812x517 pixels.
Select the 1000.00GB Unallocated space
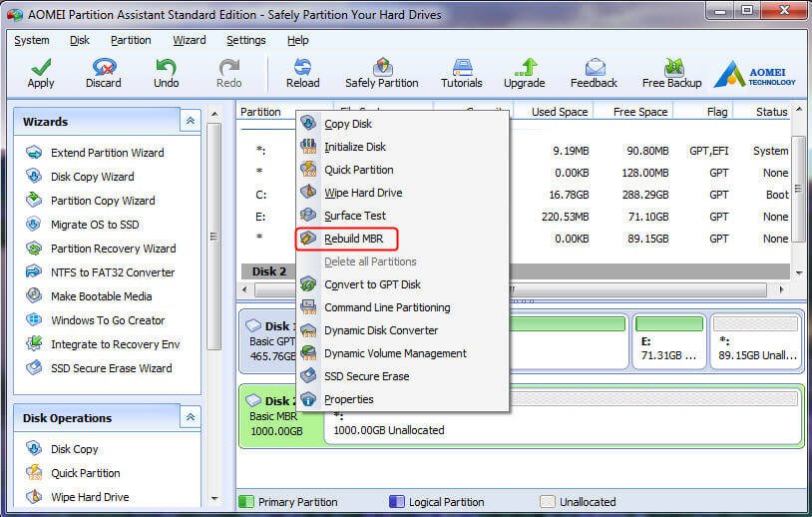click(562, 418)
